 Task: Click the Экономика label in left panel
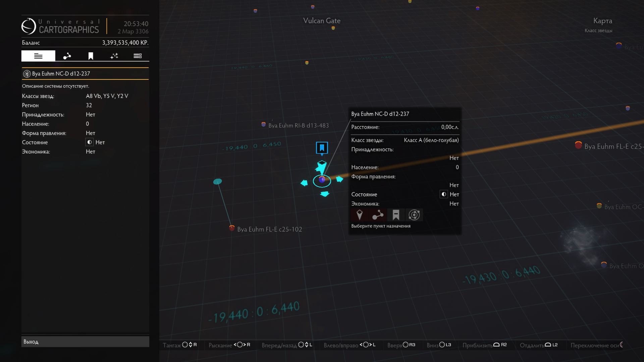pyautogui.click(x=36, y=152)
